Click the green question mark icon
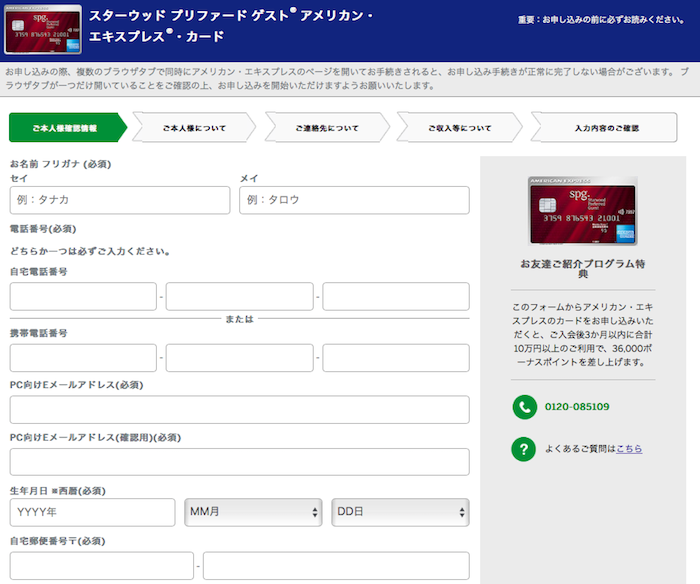The width and height of the screenshot is (700, 584). (524, 449)
